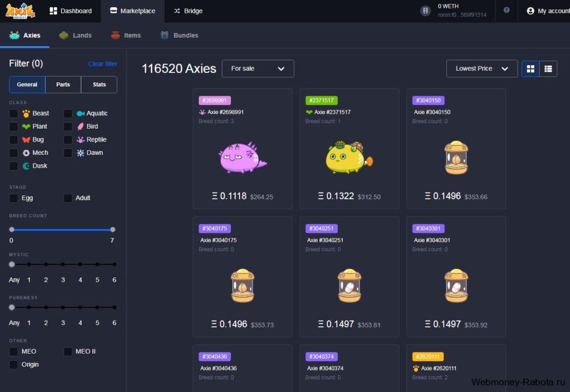Click the Breed Count slider maximum handle
This screenshot has height=392, width=570.
[x=112, y=229]
